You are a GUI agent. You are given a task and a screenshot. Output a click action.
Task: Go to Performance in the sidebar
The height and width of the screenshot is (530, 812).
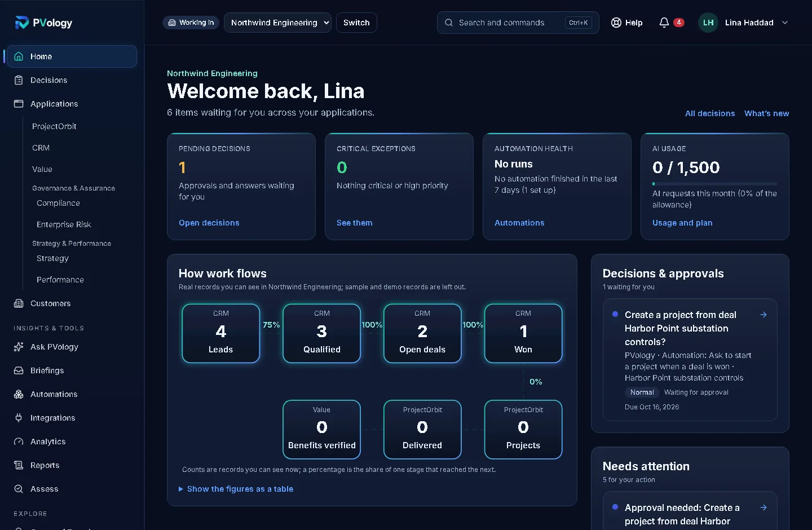pyautogui.click(x=60, y=280)
